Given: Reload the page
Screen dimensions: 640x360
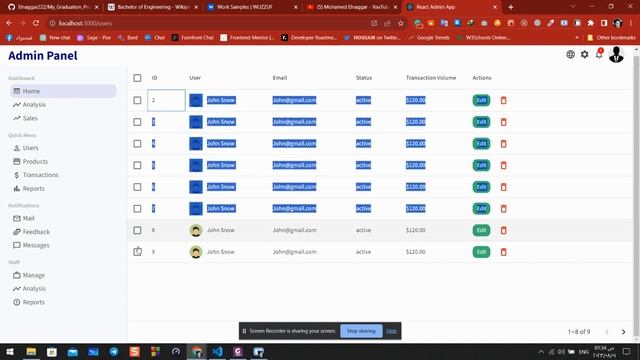Looking at the screenshot, I should pos(36,23).
